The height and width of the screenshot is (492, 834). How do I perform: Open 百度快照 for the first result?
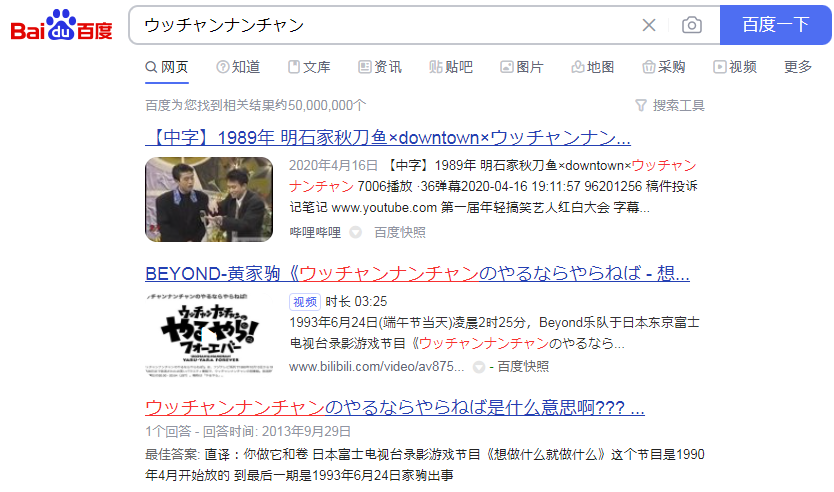tap(400, 232)
